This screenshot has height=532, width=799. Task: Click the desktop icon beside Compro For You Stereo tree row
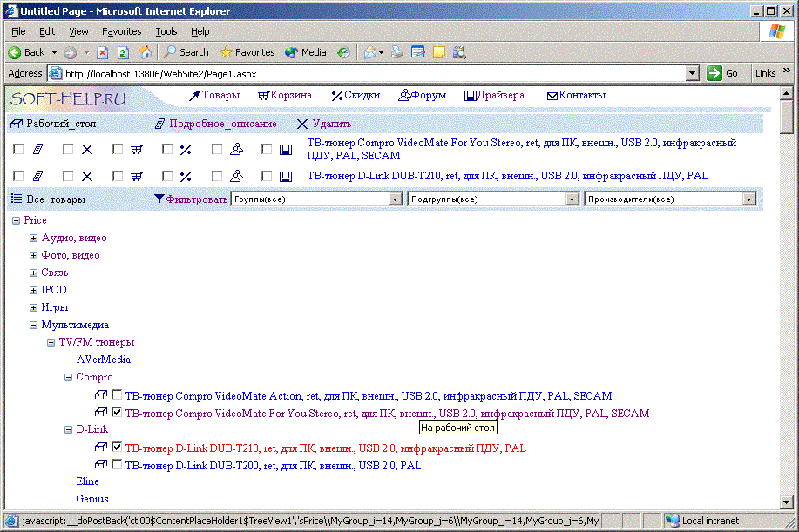pos(101,412)
